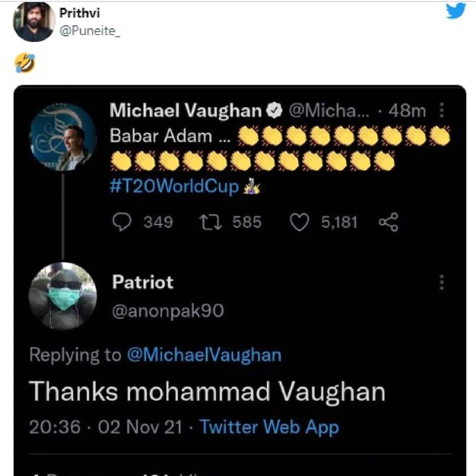The width and height of the screenshot is (476, 476).
Task: Open Michael Vaughan's profile avatar
Action: (x=63, y=137)
